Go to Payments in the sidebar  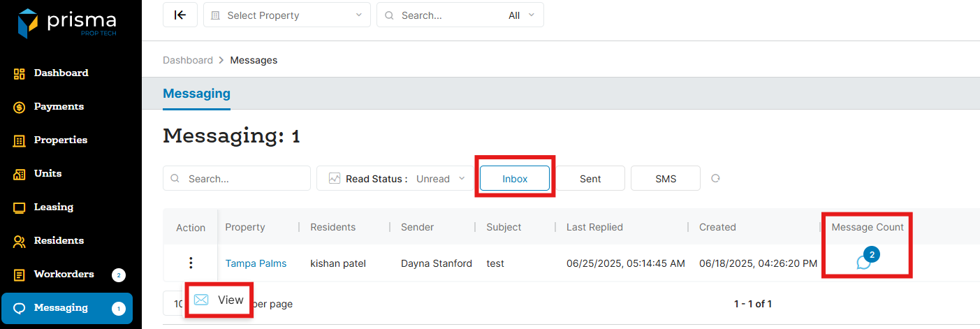coord(59,106)
